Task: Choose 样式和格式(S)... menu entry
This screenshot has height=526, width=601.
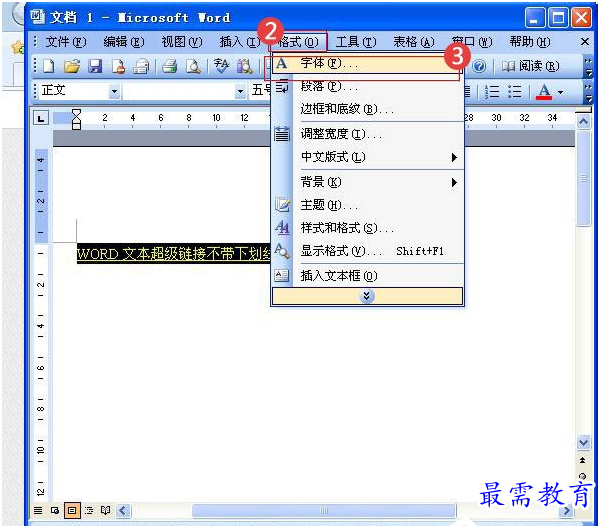Action: click(367, 228)
